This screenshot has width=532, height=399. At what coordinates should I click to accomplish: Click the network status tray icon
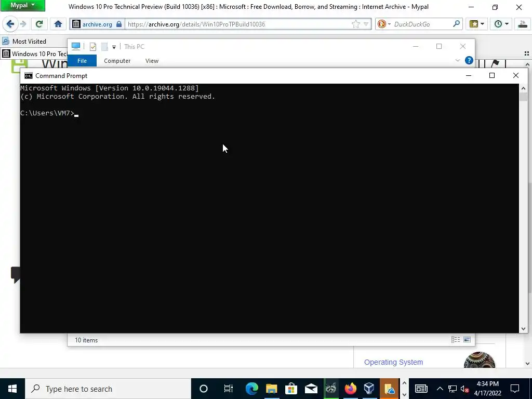[453, 389]
